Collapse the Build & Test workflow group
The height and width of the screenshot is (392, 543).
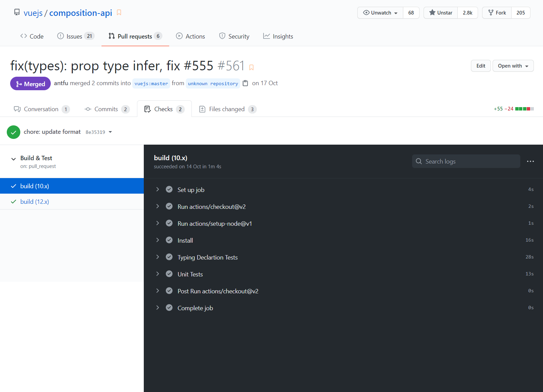[x=14, y=159]
